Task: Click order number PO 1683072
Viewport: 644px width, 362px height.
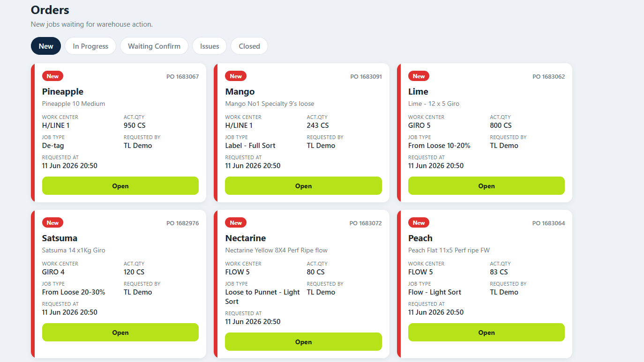Action: click(366, 223)
